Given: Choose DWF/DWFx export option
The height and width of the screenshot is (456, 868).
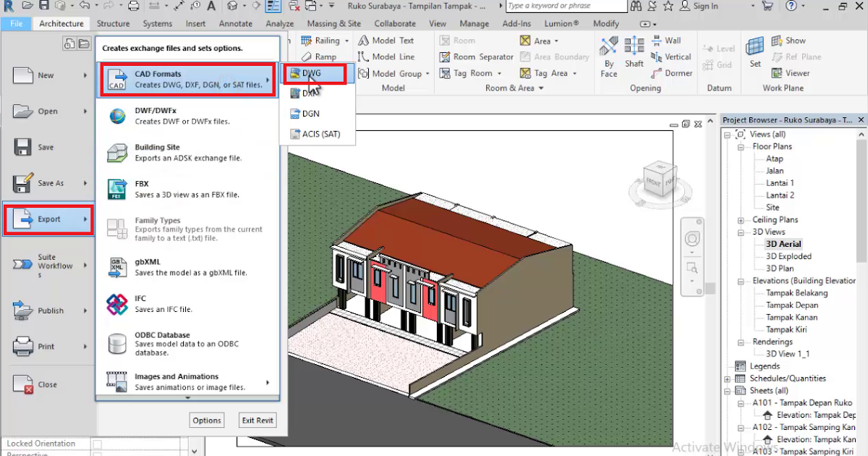Looking at the screenshot, I should tap(187, 116).
